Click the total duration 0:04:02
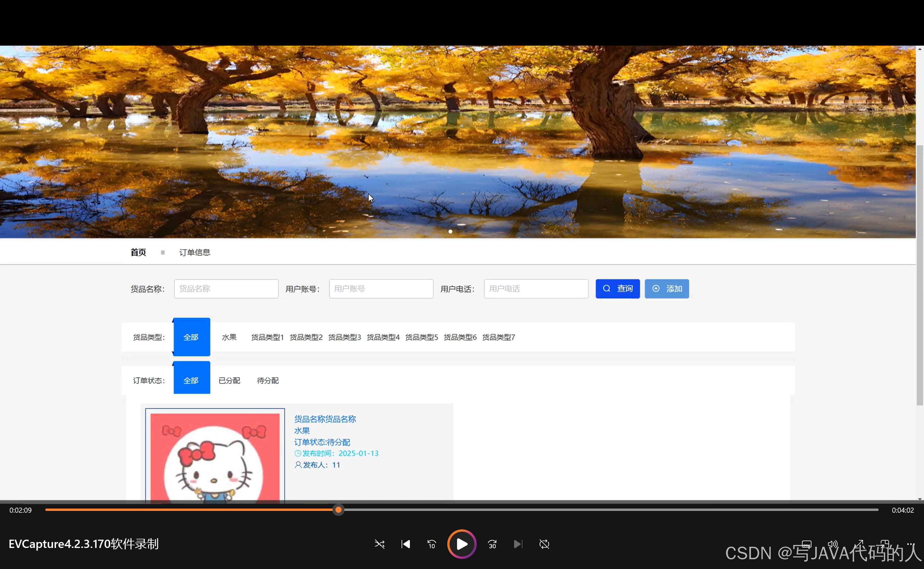Image resolution: width=924 pixels, height=569 pixels. tap(903, 510)
